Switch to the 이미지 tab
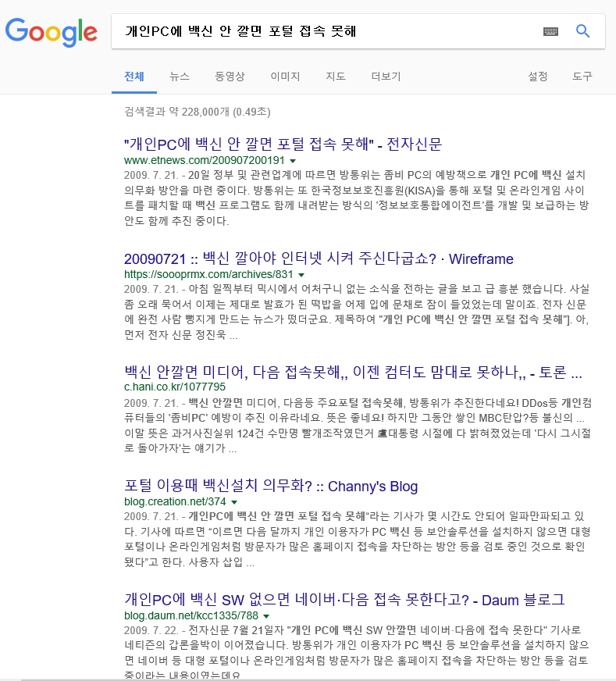616x681 pixels. 285,77
